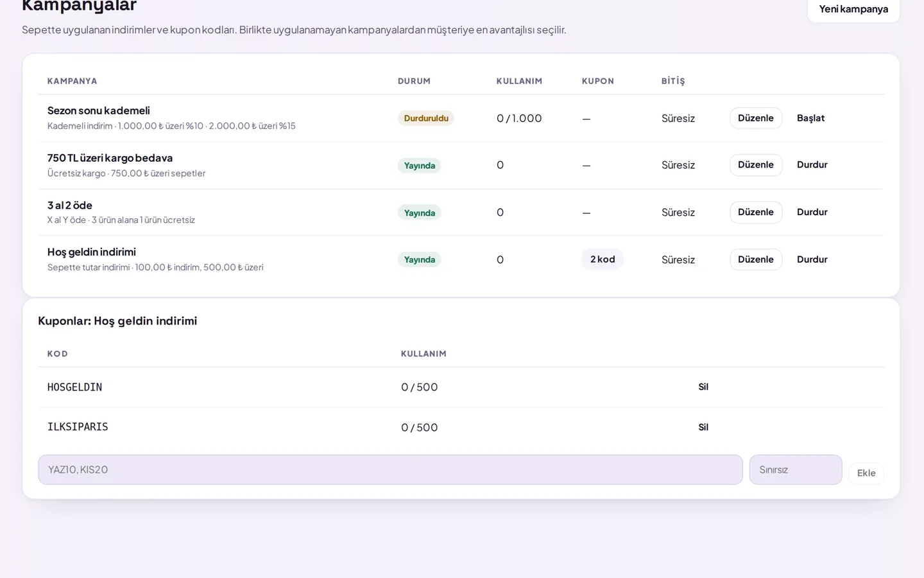The height and width of the screenshot is (578, 924).
Task: Focus the YAZ10, KIS20 coupon code field
Action: tap(390, 469)
